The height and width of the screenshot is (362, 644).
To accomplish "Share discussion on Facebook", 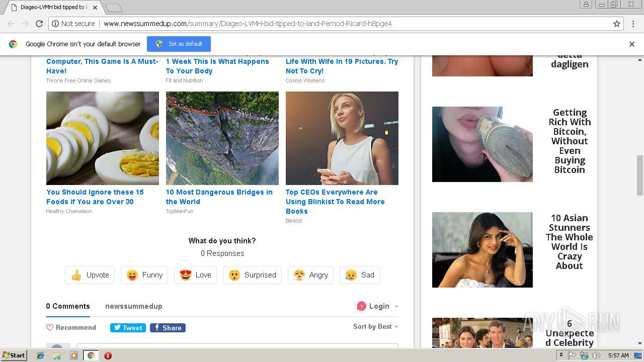I will (168, 328).
